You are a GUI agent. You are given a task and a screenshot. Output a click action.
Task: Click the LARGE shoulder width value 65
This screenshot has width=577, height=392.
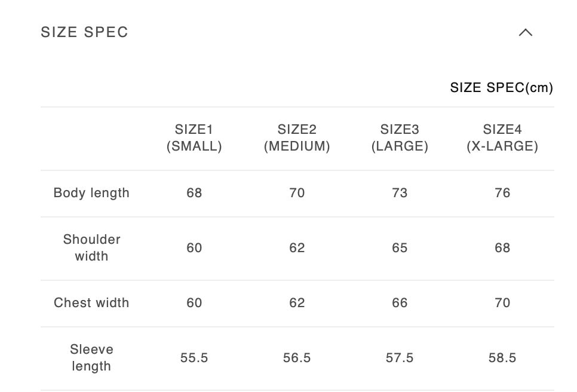(x=400, y=248)
